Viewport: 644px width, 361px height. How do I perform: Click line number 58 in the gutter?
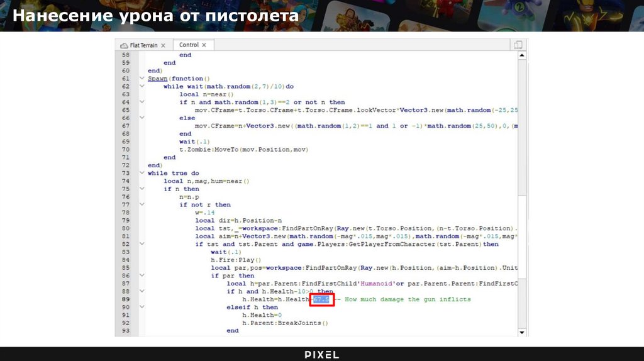click(126, 55)
